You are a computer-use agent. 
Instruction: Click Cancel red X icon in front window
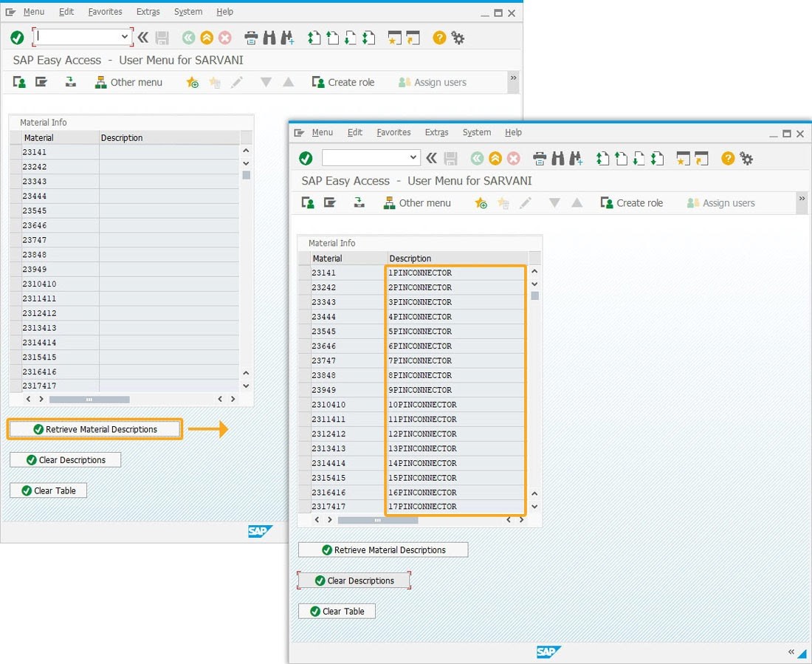point(513,158)
